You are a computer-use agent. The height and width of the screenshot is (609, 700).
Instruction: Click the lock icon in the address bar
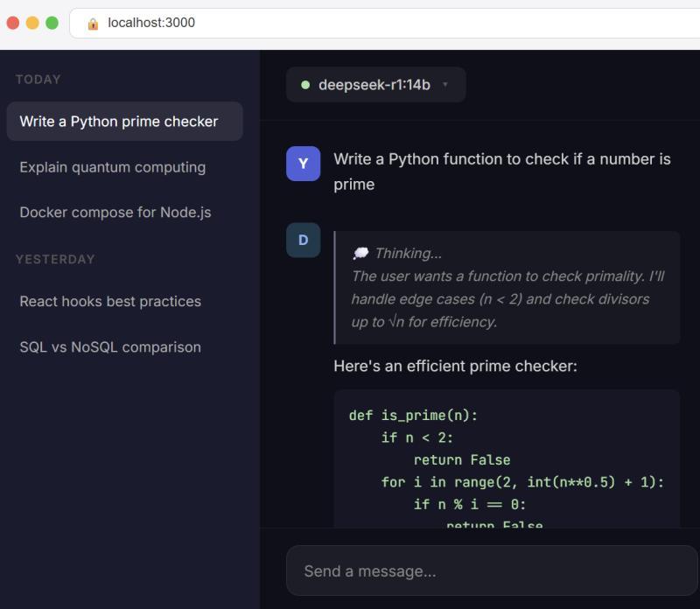93,24
